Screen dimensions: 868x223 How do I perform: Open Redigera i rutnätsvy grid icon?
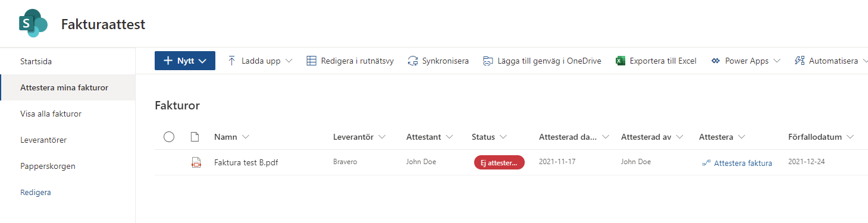(x=311, y=61)
